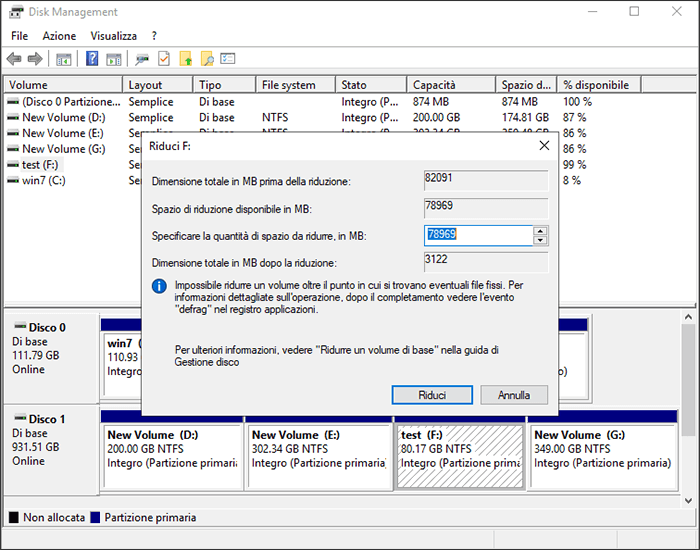Image resolution: width=700 pixels, height=550 pixels.
Task: Click the checklist settings toolbar icon
Action: pyautogui.click(x=228, y=58)
